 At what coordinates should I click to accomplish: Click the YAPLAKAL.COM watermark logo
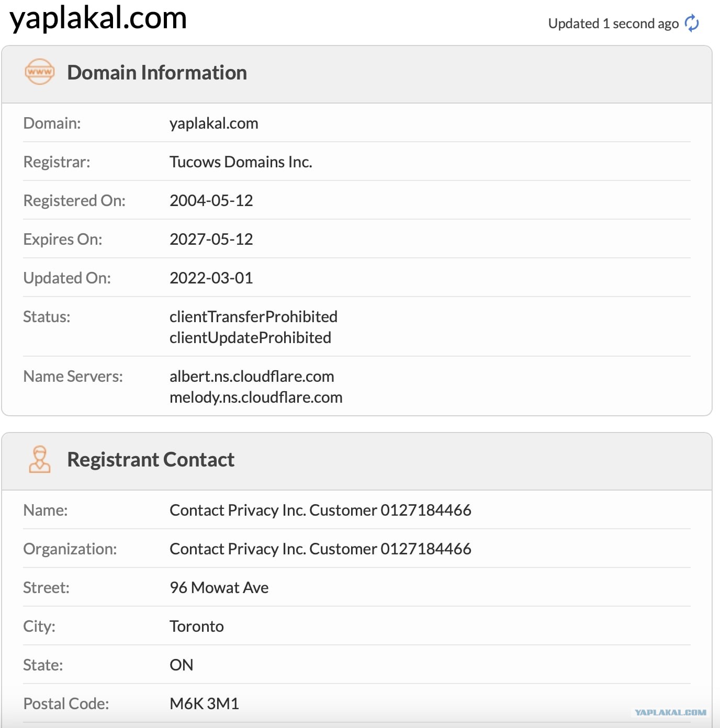tap(670, 712)
